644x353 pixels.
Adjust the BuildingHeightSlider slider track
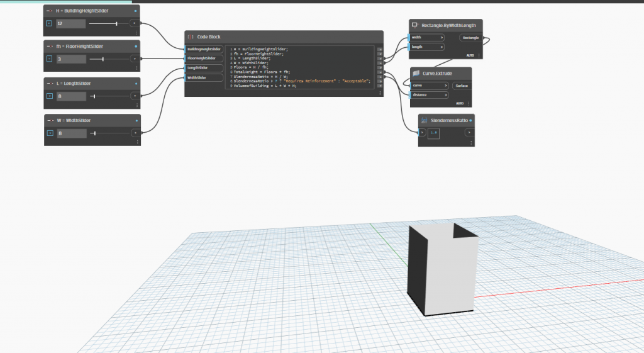click(109, 24)
